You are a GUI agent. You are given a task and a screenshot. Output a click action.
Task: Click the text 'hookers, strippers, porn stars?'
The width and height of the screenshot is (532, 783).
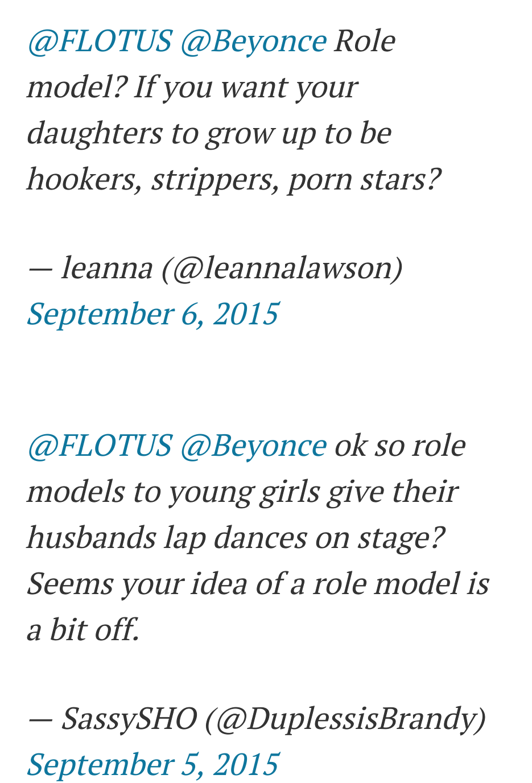point(234,180)
